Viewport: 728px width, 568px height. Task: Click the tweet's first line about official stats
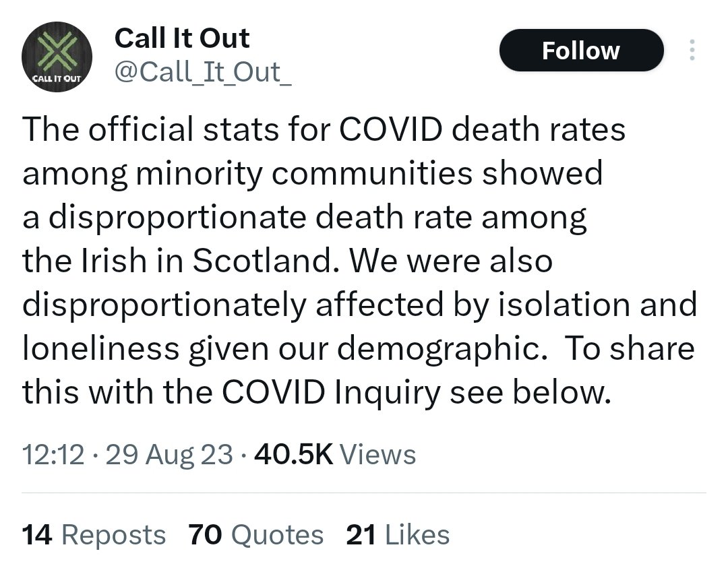324,129
